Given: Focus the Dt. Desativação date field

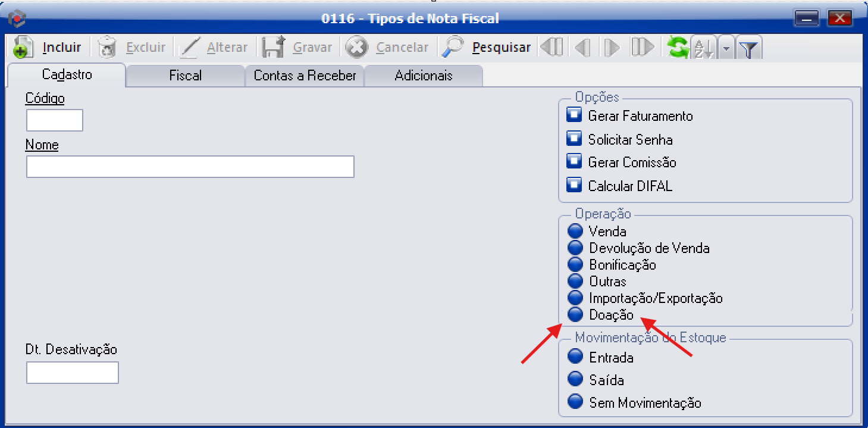Looking at the screenshot, I should coord(73,373).
